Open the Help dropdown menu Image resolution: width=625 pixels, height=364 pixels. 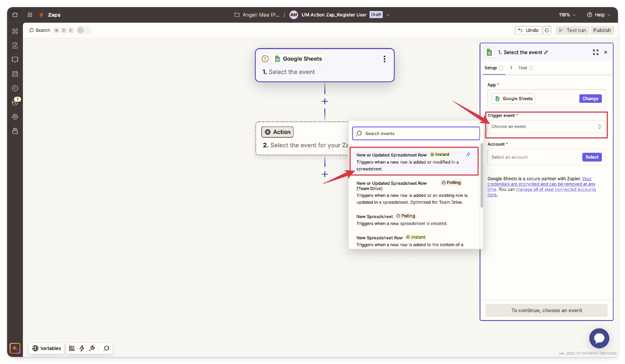click(x=599, y=15)
